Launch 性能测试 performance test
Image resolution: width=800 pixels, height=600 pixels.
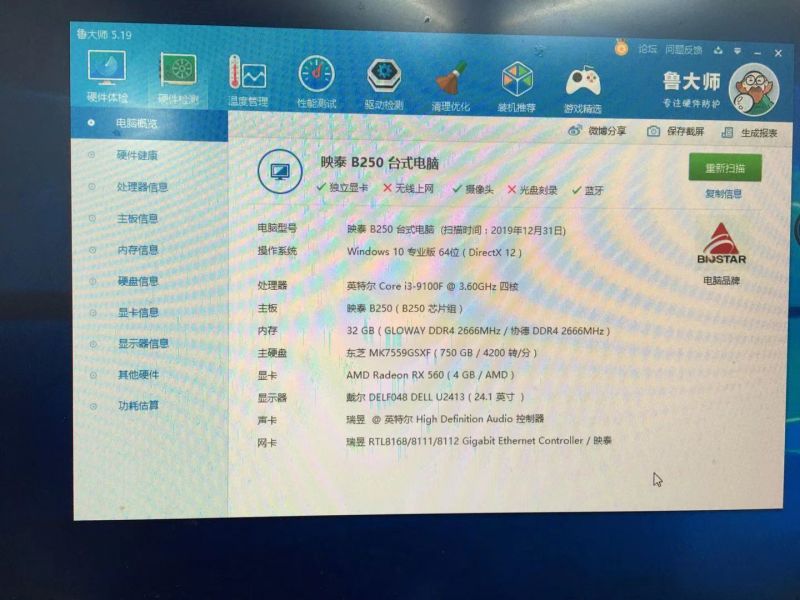click(x=316, y=82)
